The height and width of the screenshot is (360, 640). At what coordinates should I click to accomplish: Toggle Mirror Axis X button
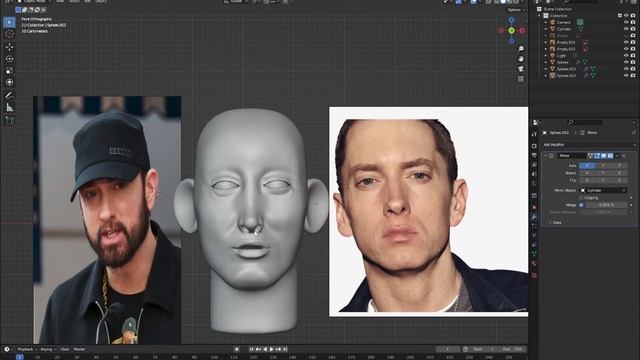coord(587,166)
